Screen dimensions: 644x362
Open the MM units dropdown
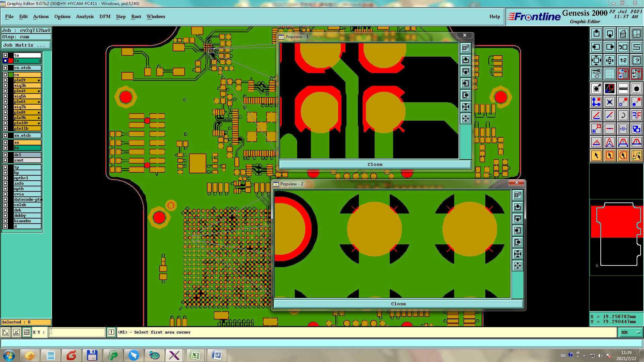[631, 332]
